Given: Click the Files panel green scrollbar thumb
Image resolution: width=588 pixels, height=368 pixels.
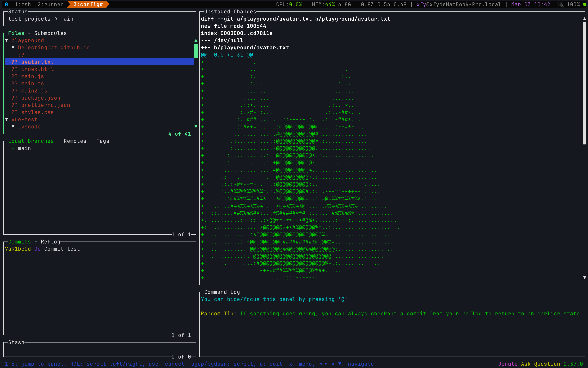Looking at the screenshot, I should pos(196,51).
